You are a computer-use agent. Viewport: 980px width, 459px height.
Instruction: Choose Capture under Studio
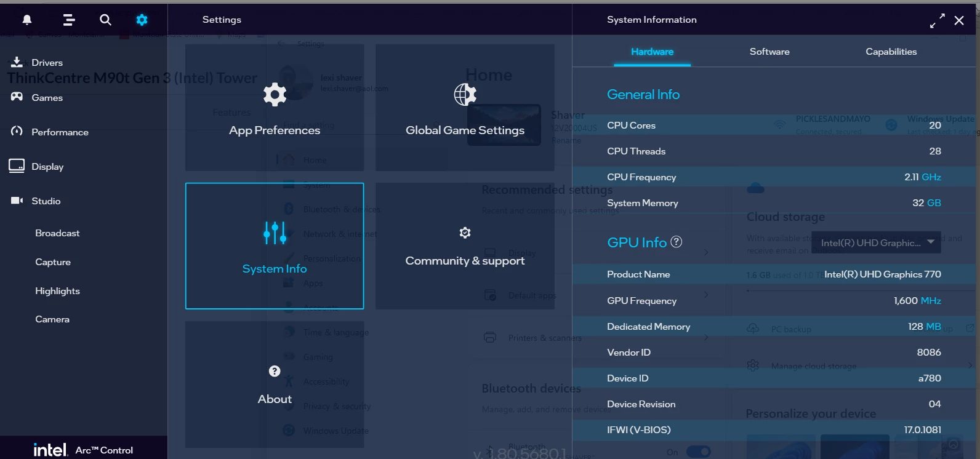(53, 262)
